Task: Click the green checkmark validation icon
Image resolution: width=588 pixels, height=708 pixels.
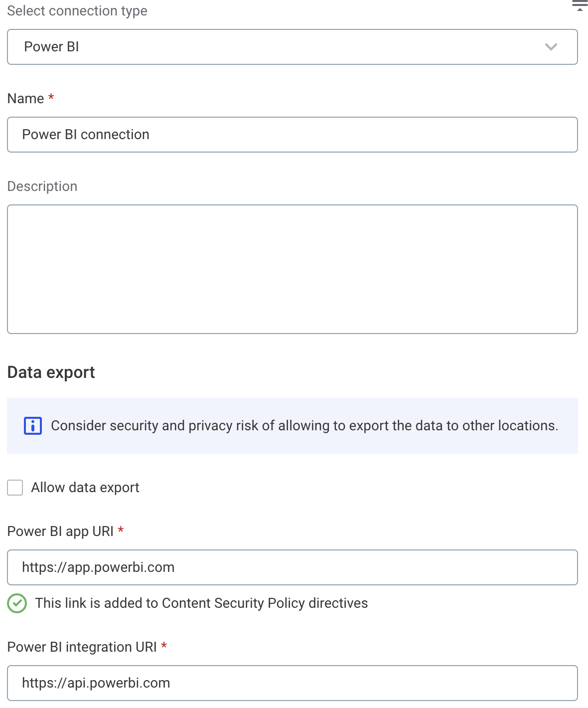Action: point(17,603)
